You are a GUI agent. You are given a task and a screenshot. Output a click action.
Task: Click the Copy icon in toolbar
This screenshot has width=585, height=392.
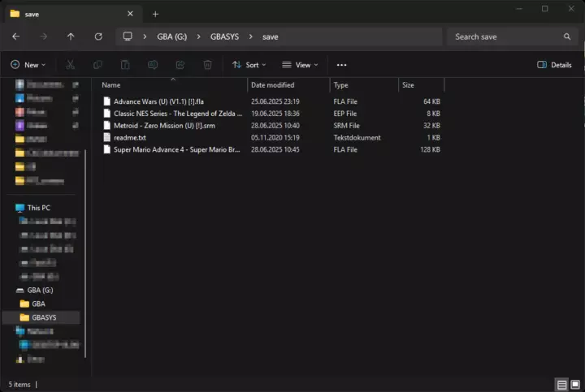97,65
